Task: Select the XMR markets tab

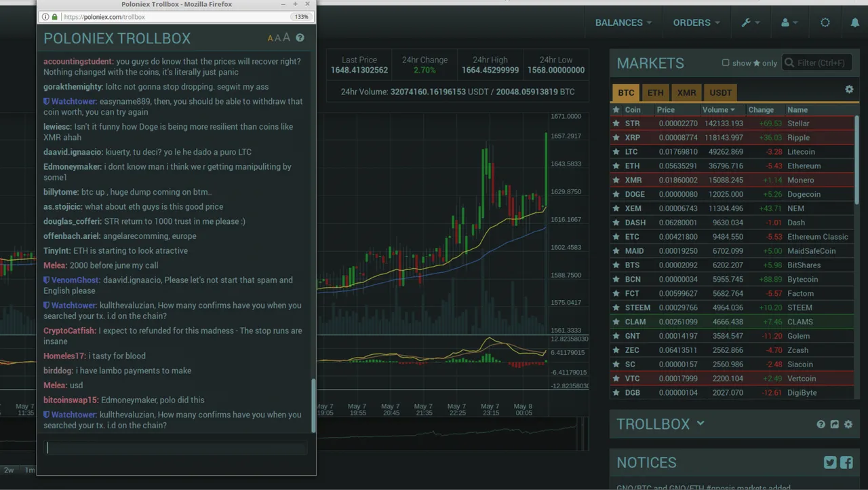Action: coord(686,92)
